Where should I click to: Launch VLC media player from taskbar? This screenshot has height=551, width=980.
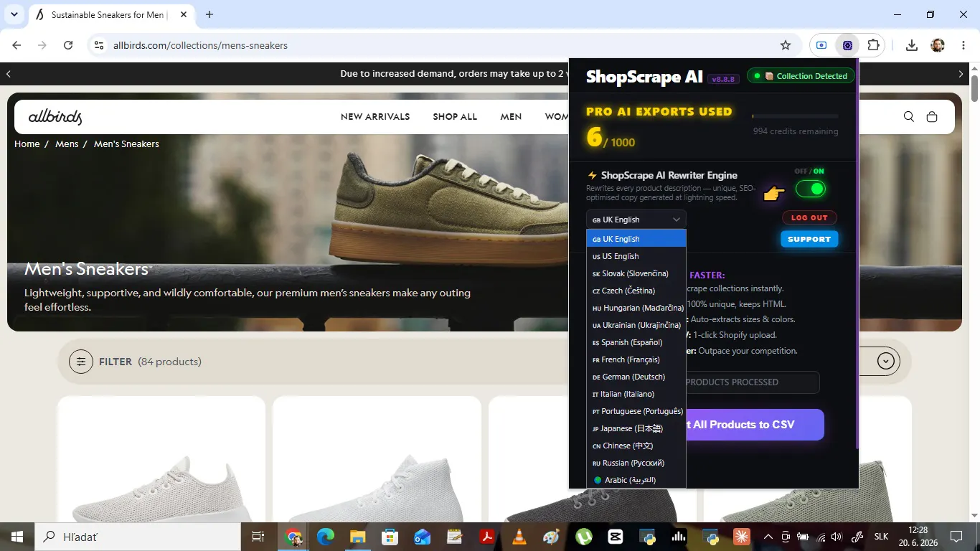click(519, 537)
